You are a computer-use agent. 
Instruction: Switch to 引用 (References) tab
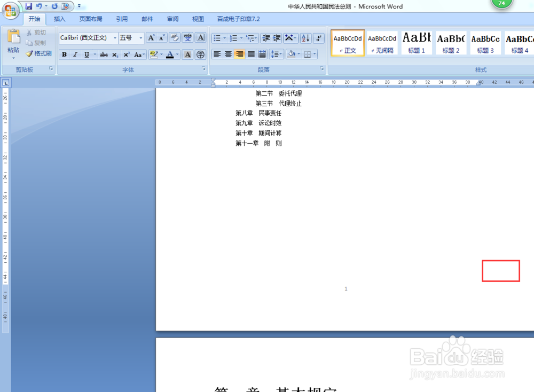click(122, 19)
